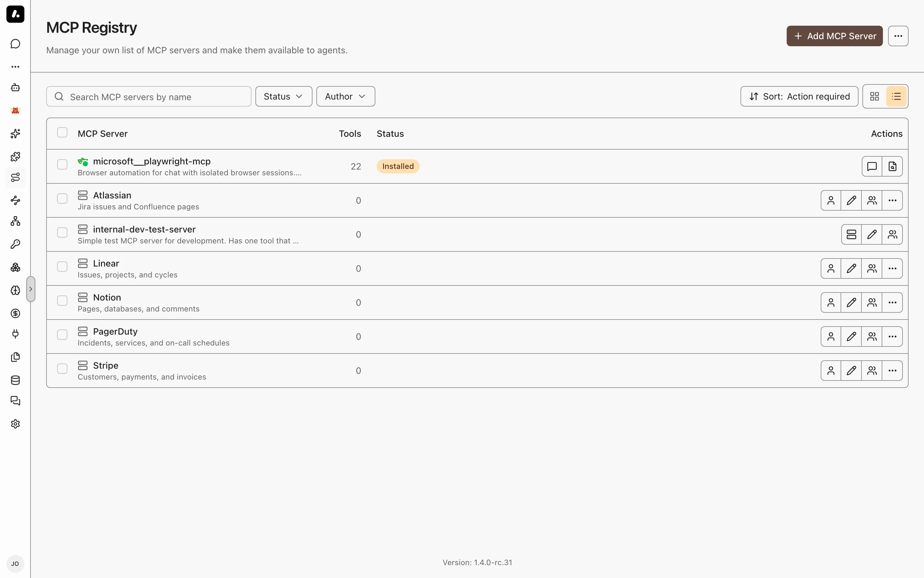Screen dimensions: 924x578
Task: Open the settings gear in sidebar
Action: click(15, 424)
